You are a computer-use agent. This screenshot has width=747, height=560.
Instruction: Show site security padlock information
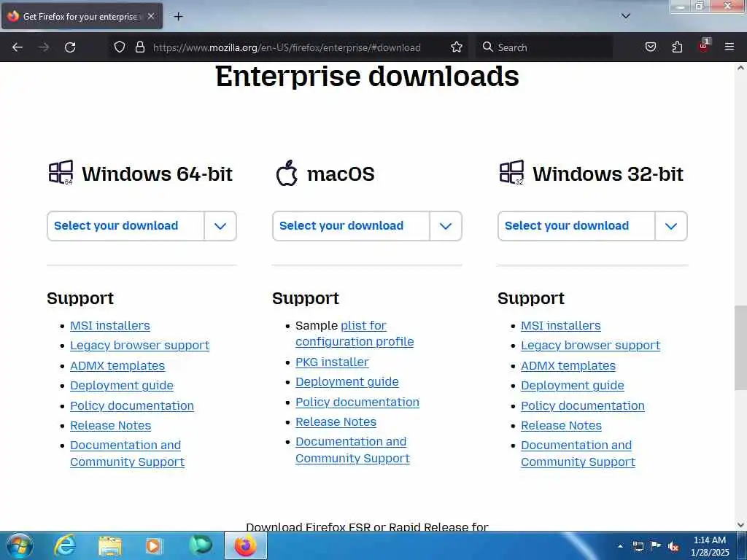pos(139,47)
